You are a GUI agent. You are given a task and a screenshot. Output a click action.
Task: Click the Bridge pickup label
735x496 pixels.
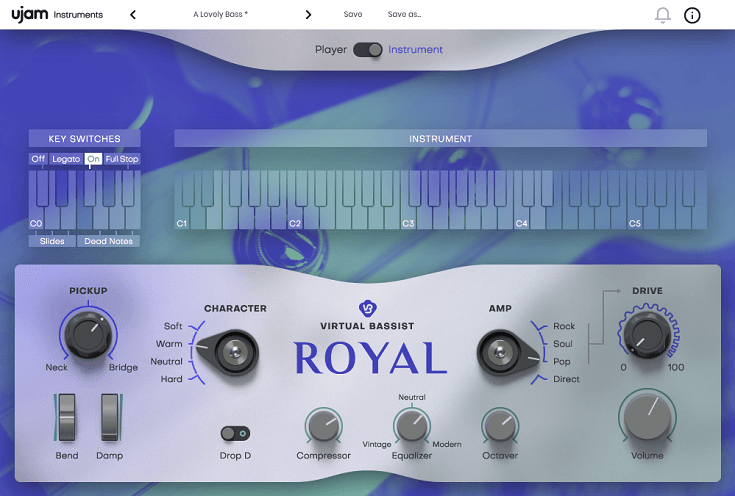pyautogui.click(x=123, y=367)
